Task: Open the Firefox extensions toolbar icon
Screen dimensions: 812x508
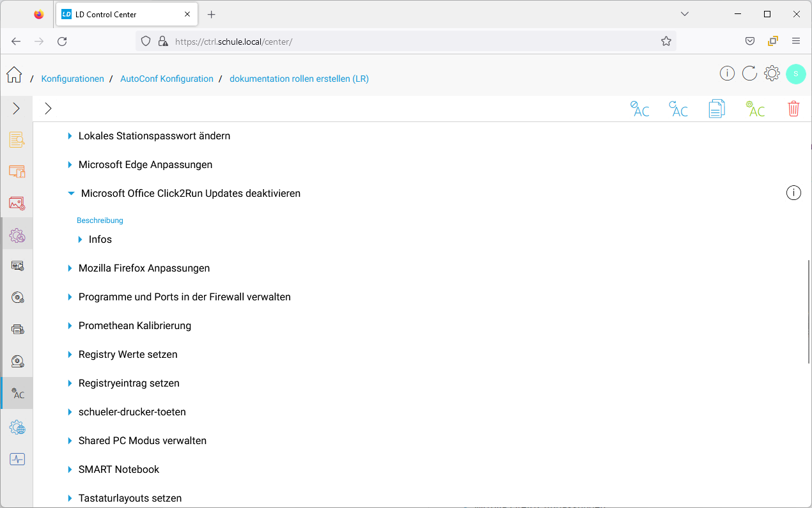Action: click(773, 41)
